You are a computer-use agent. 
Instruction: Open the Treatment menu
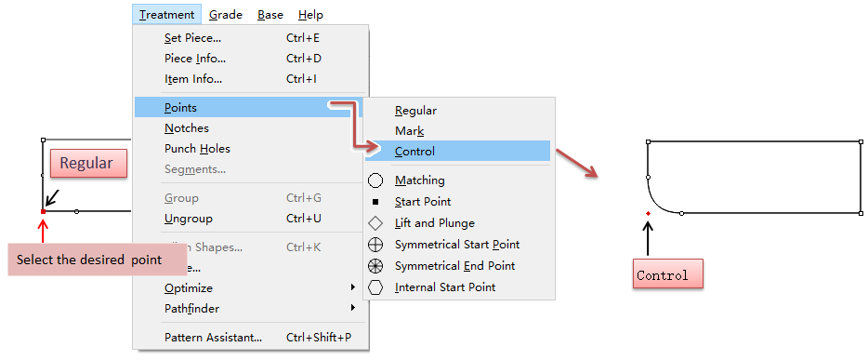pos(166,14)
